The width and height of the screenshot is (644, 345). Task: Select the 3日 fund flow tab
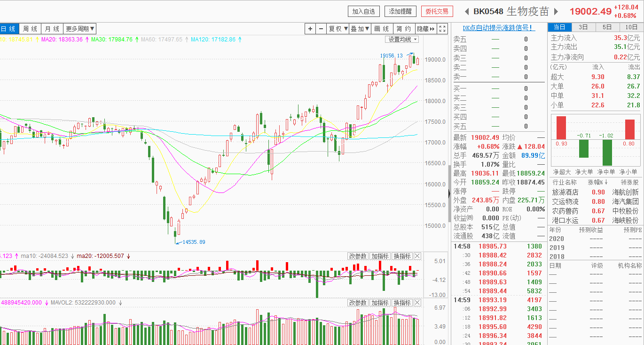[583, 27]
